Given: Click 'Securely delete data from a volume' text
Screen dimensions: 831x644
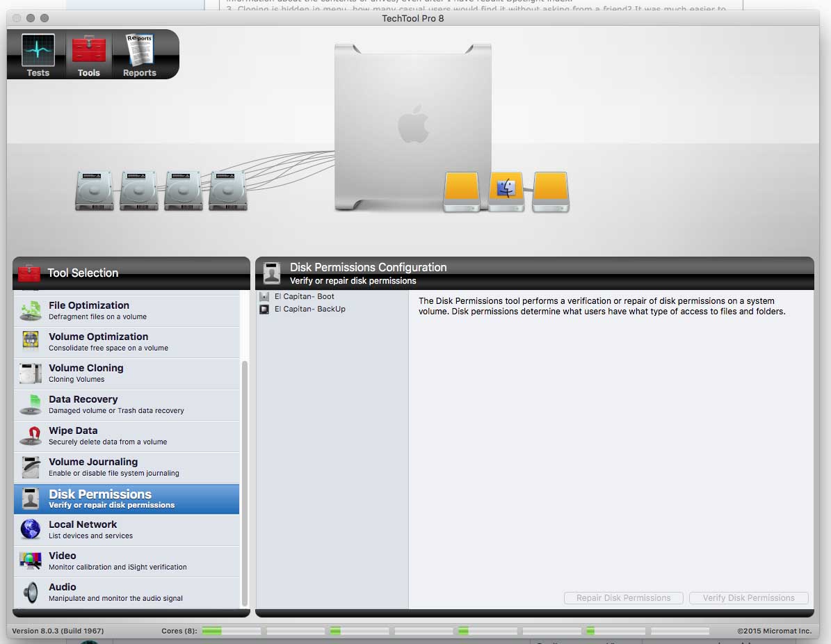Looking at the screenshot, I should (108, 442).
